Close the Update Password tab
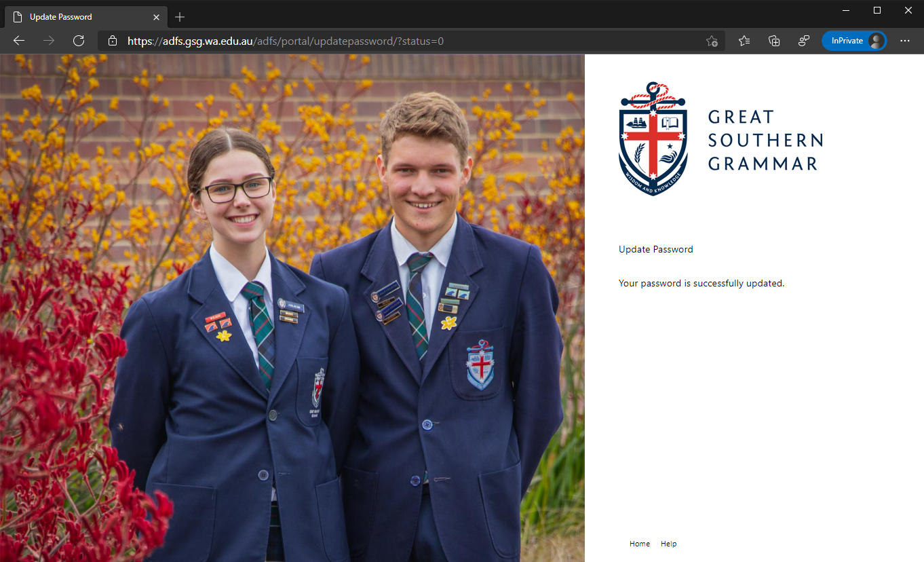Viewport: 924px width, 562px height. pos(157,17)
